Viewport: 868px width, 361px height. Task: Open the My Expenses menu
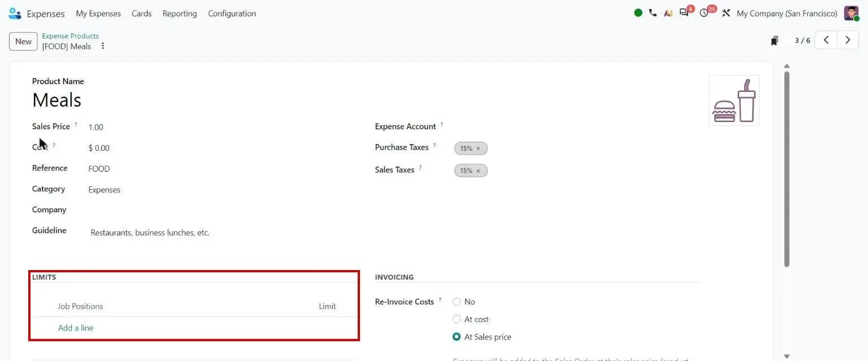(98, 14)
